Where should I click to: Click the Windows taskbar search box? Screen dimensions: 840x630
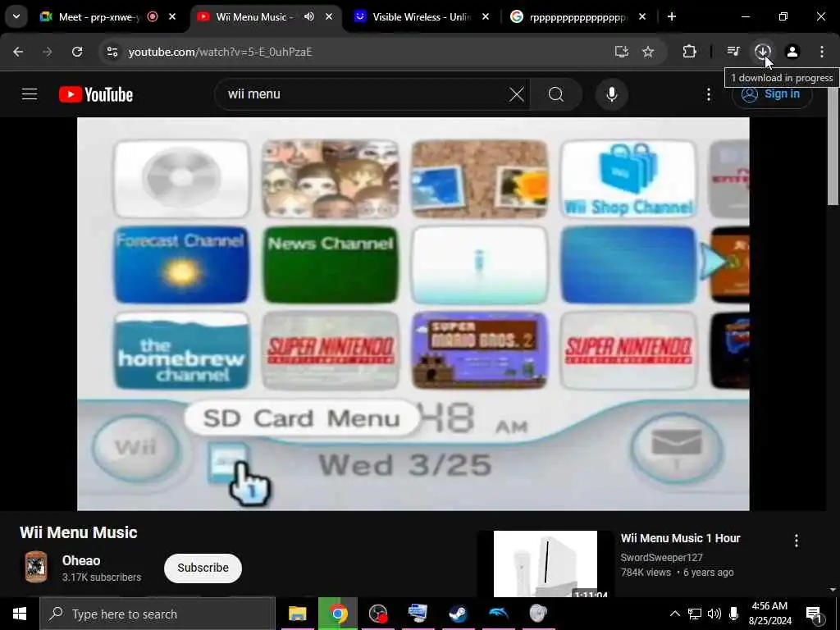click(x=157, y=614)
